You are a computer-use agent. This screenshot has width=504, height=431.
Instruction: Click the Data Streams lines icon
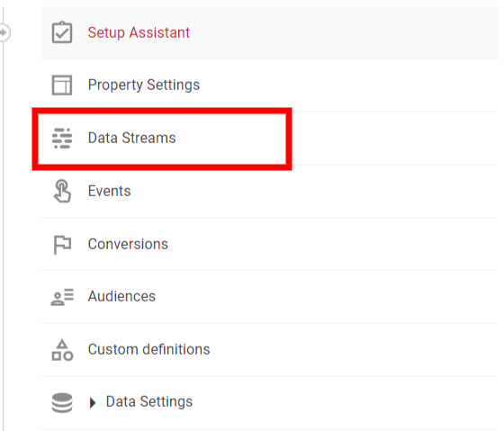62,139
